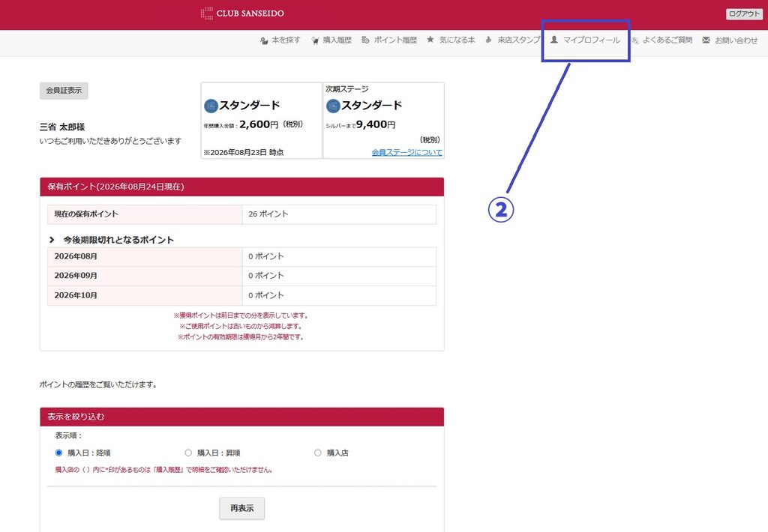Image resolution: width=768 pixels, height=532 pixels.
Task: Click the 9,400円 amount to silver
Action: [376, 124]
